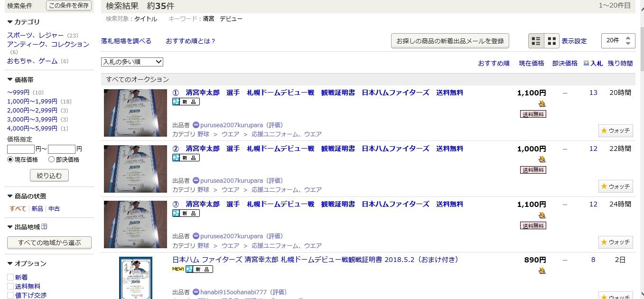This screenshot has width=644, height=299.
Task: Open help icon next to 出品地域
Action: pyautogui.click(x=45, y=227)
